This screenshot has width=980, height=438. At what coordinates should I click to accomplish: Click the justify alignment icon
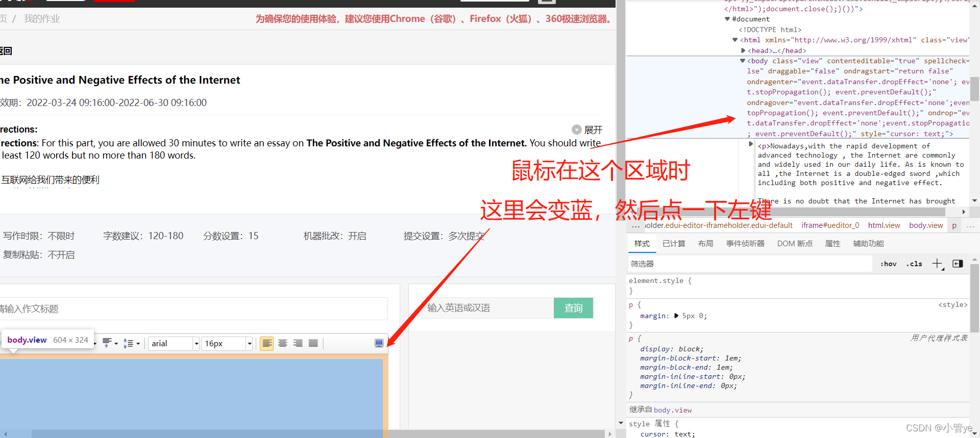(x=313, y=344)
